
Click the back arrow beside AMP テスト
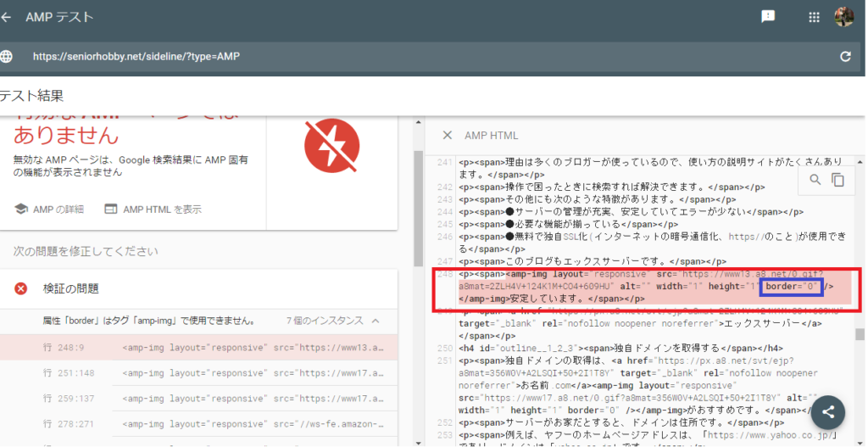point(5,17)
